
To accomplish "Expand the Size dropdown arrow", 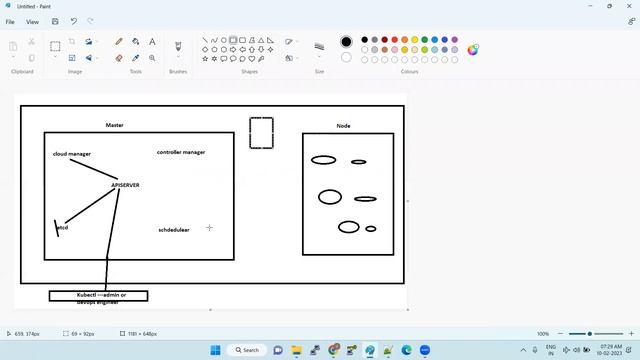I will [x=319, y=57].
